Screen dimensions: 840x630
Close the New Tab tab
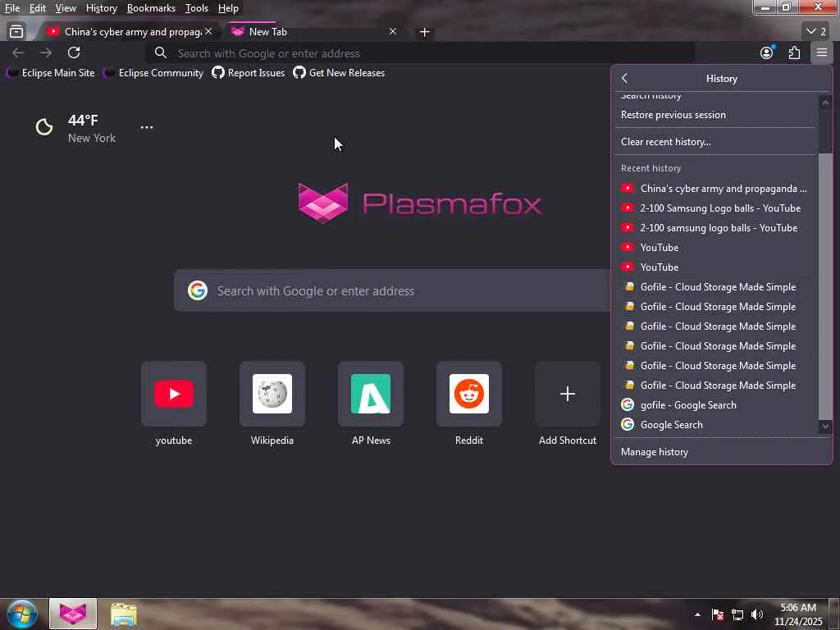point(393,32)
